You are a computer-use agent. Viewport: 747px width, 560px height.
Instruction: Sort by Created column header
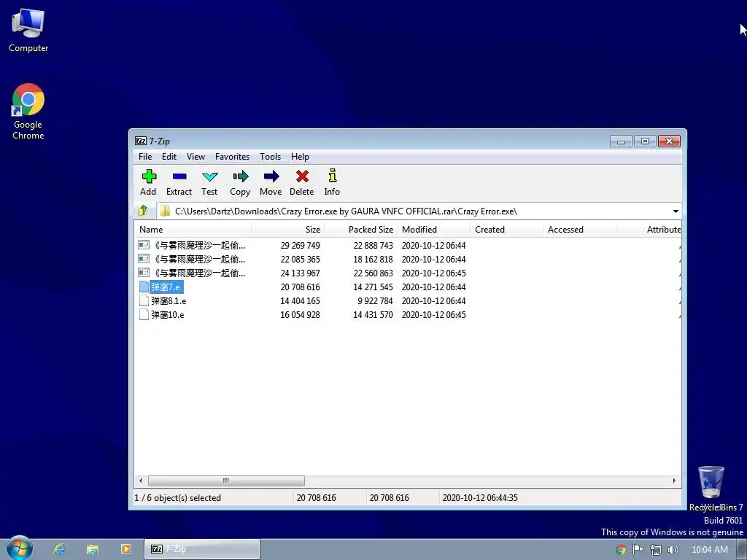(x=506, y=230)
